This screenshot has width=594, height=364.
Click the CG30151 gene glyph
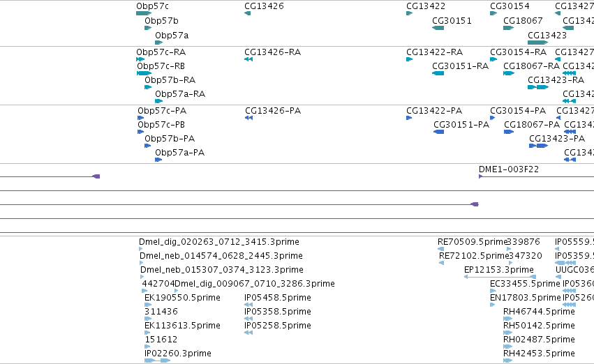coord(438,28)
